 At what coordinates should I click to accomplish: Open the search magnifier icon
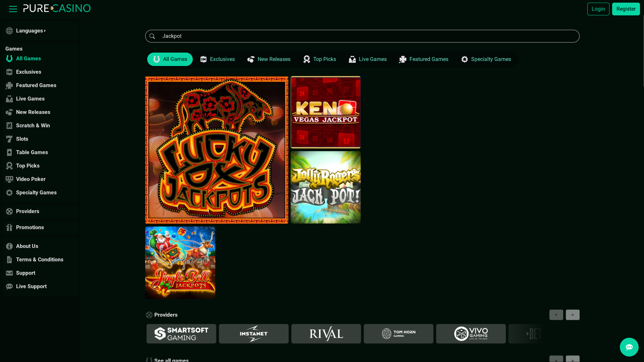coord(153,36)
